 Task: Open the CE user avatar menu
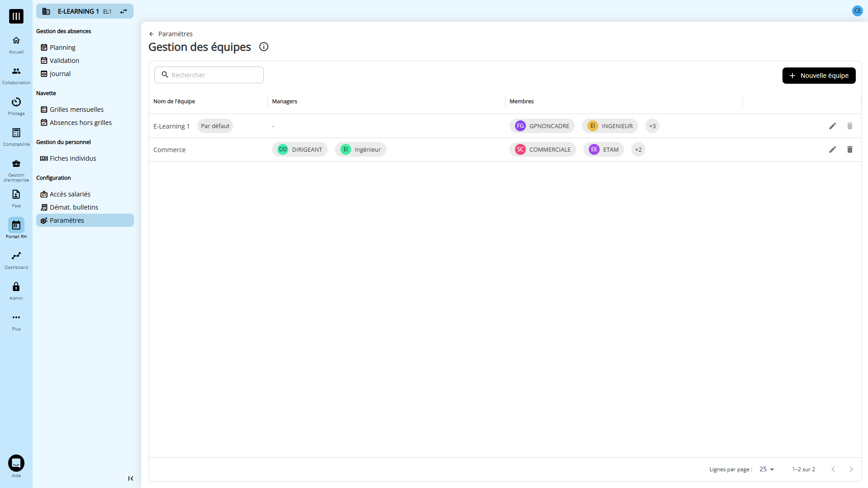click(x=857, y=11)
